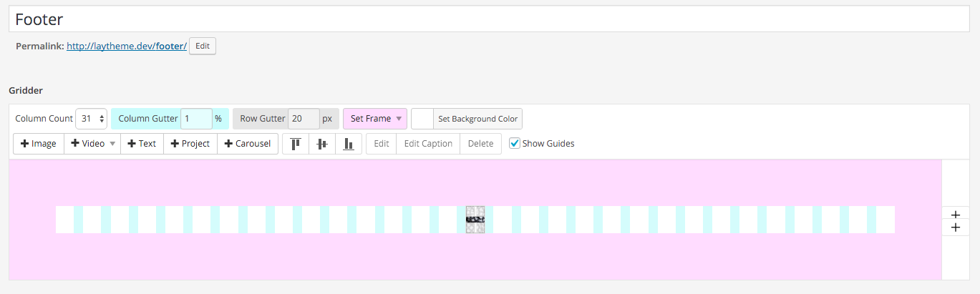Click the align top icon

tap(295, 144)
